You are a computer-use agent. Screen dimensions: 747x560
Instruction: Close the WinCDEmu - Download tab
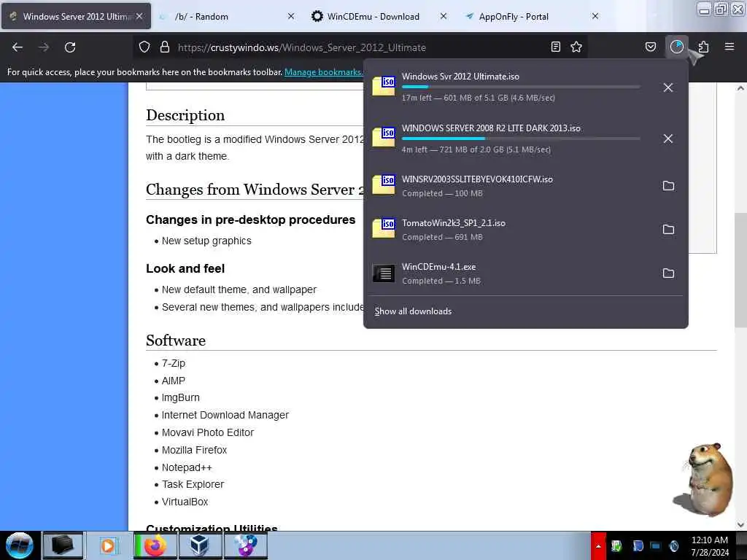(444, 16)
